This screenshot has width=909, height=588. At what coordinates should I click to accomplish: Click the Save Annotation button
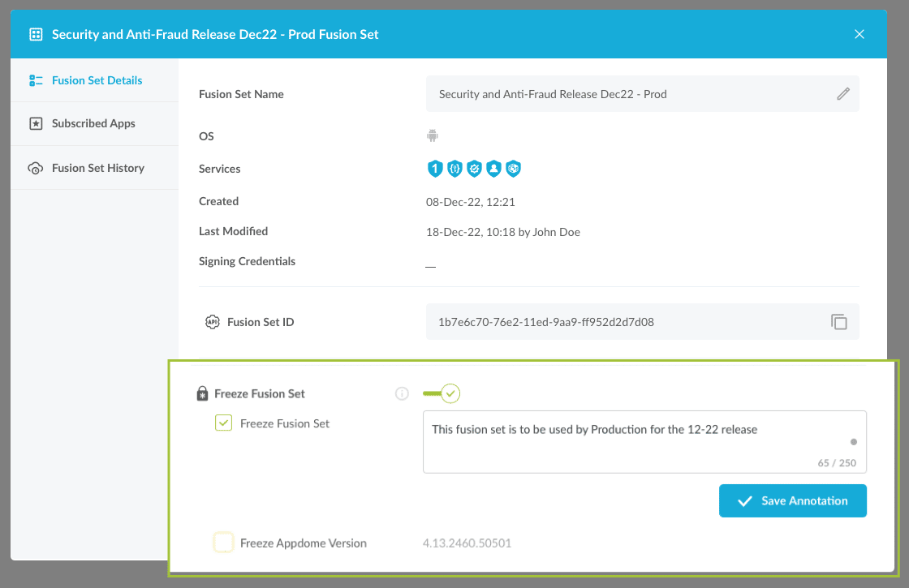click(792, 501)
